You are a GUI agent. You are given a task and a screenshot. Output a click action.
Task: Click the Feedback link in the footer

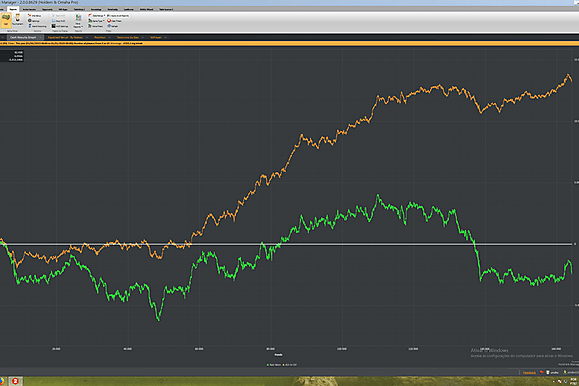(529, 373)
